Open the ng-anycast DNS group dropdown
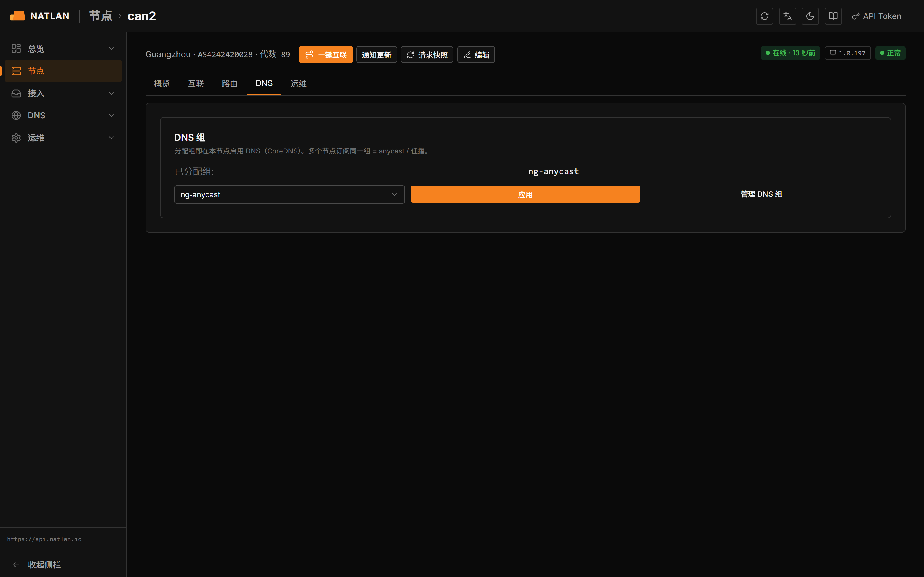The height and width of the screenshot is (577, 924). click(x=289, y=195)
